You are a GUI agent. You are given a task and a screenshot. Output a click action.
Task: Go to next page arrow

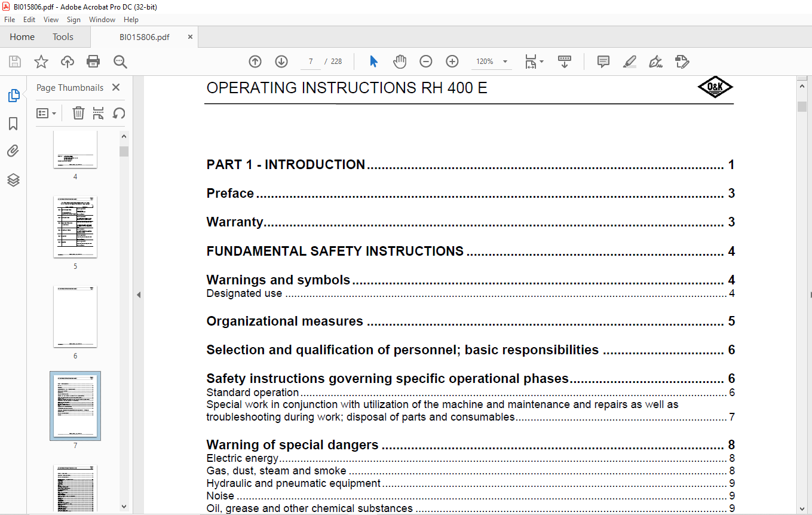click(x=281, y=62)
